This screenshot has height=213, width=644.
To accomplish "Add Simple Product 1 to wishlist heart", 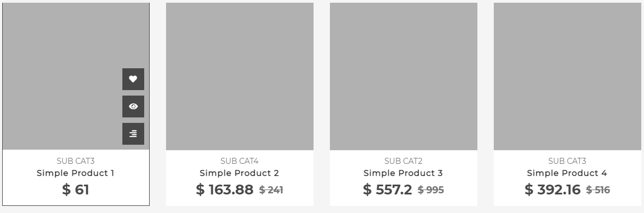I will tap(133, 79).
